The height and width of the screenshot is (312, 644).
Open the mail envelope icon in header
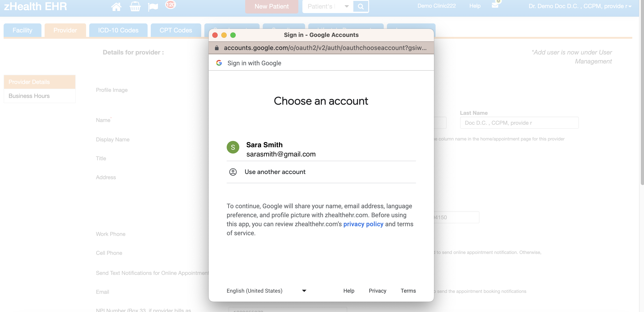tap(495, 5)
